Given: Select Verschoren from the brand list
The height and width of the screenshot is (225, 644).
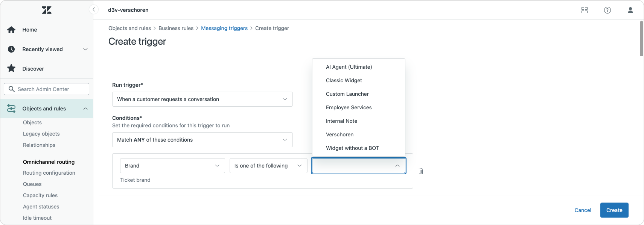Looking at the screenshot, I should pyautogui.click(x=340, y=134).
